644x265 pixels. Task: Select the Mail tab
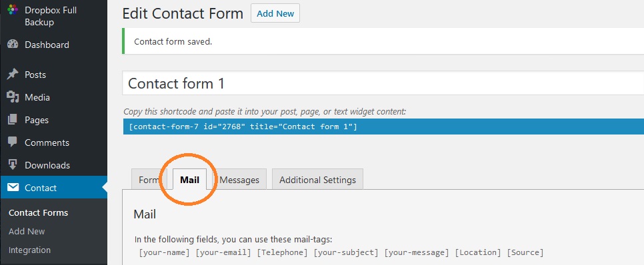pos(190,180)
